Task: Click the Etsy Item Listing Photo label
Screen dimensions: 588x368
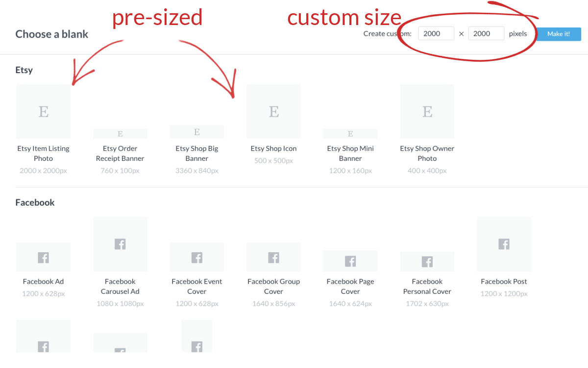Action: [43, 154]
